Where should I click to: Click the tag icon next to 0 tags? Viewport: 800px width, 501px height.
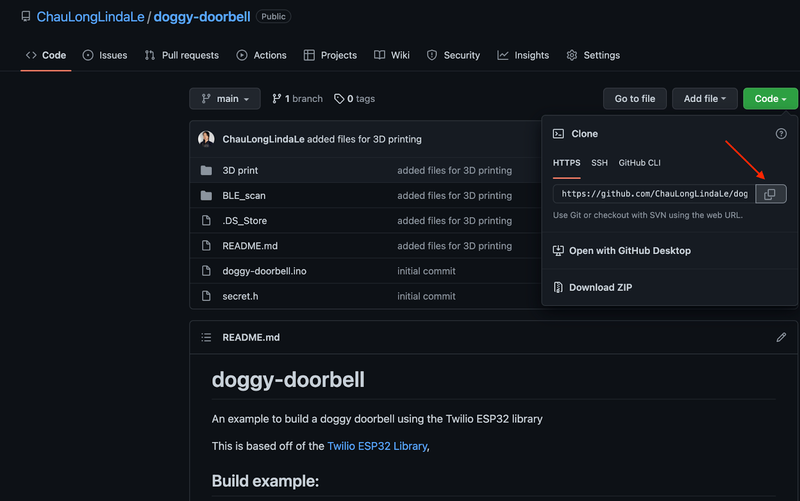339,98
